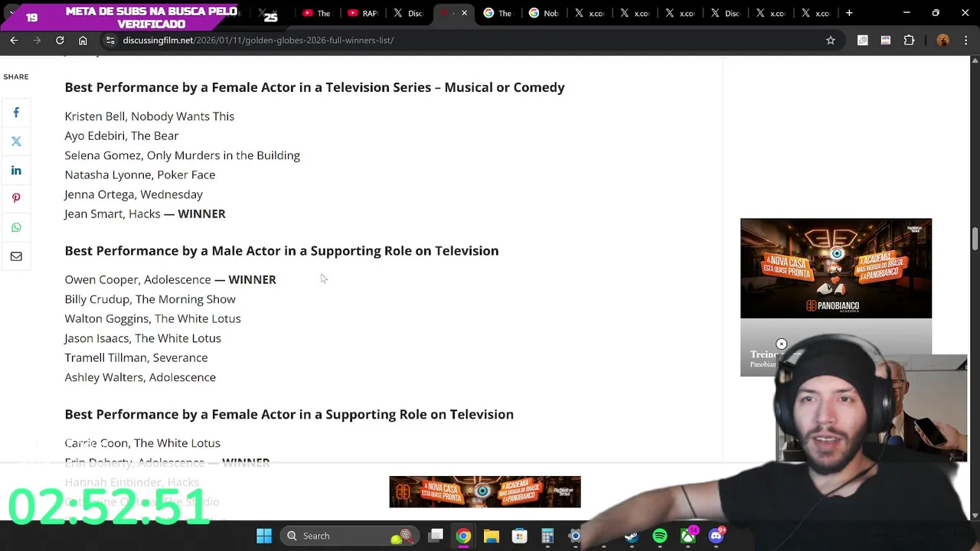Click 'Ayo Edebiri, The Bear' text

(122, 135)
